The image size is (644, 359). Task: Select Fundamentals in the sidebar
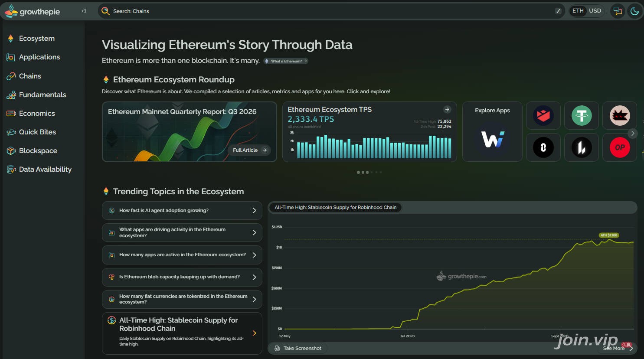tap(42, 95)
